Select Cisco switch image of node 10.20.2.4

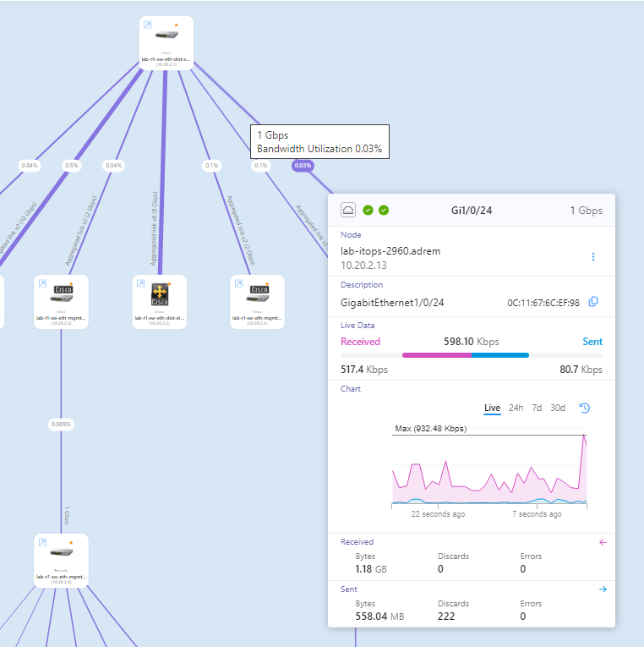click(259, 293)
